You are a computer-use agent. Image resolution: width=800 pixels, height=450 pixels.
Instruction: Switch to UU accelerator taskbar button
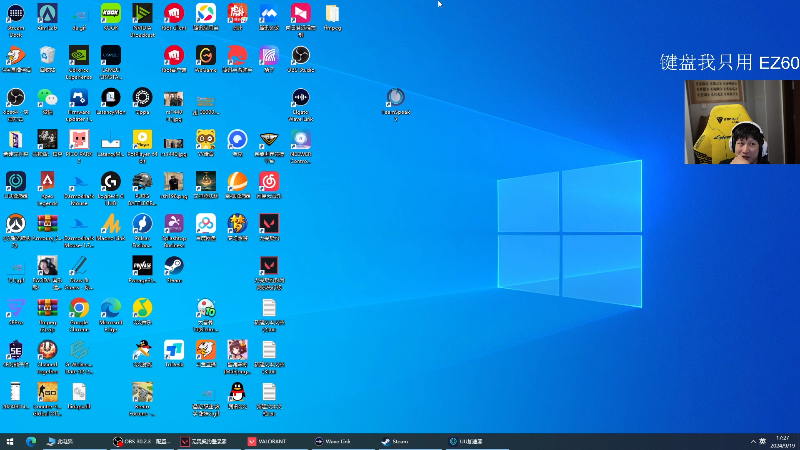pos(476,441)
